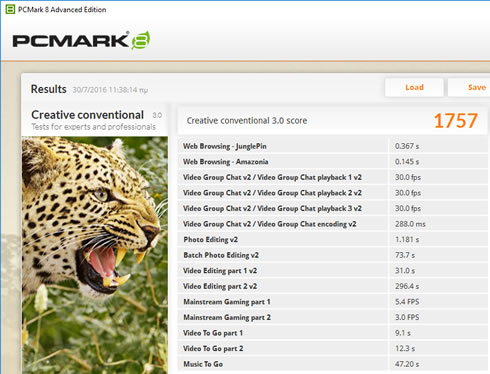Open the leopard benchmark thumbnail image

[x=95, y=255]
